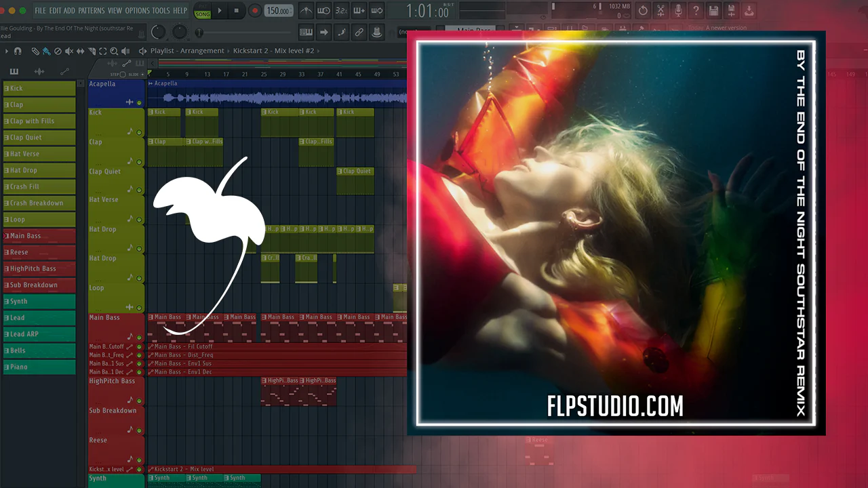Show pattern clips in the picker panel

click(14, 71)
